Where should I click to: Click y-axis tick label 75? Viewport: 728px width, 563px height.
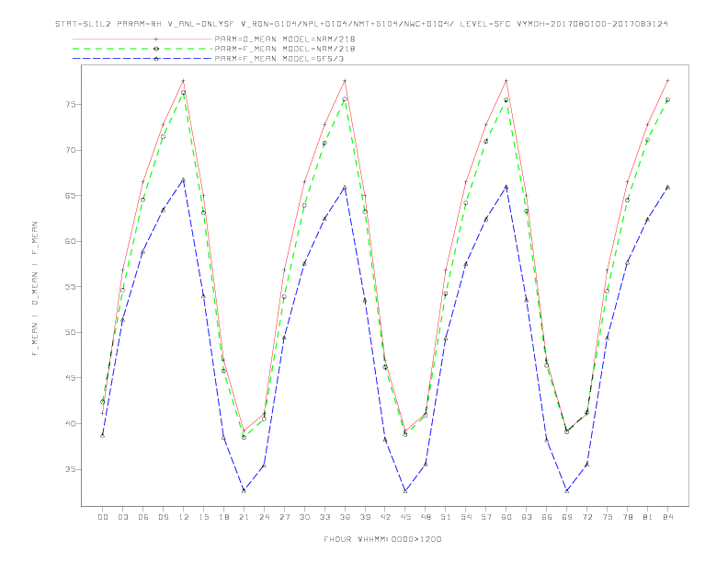click(x=71, y=105)
